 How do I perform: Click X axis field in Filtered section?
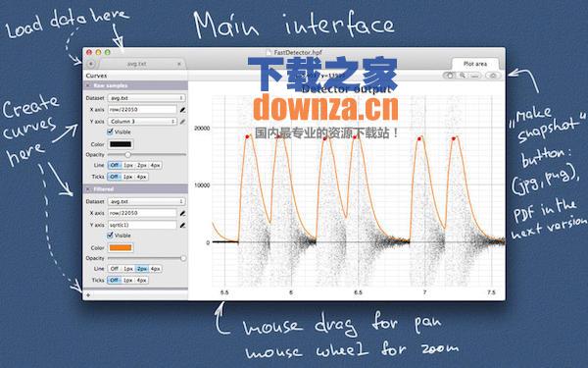click(x=142, y=213)
